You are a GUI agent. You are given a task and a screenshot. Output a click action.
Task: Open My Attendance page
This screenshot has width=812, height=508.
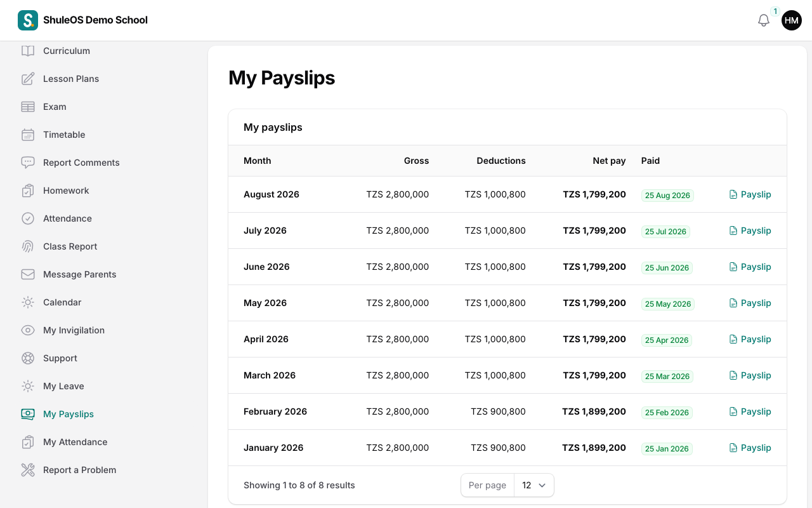pyautogui.click(x=75, y=442)
